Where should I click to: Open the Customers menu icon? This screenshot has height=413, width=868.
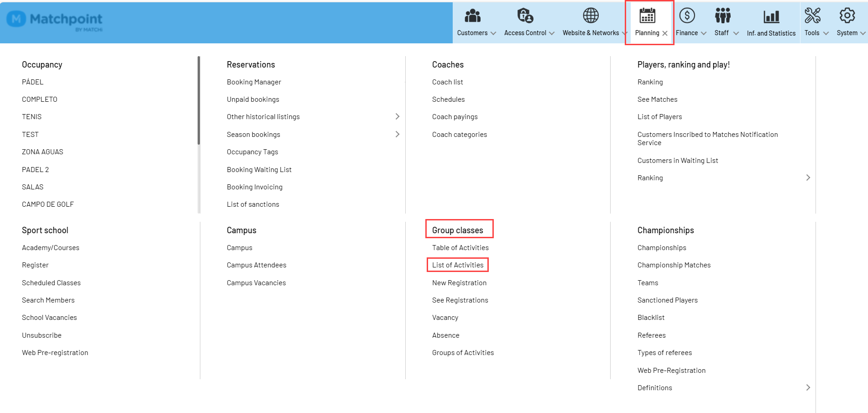tap(473, 16)
